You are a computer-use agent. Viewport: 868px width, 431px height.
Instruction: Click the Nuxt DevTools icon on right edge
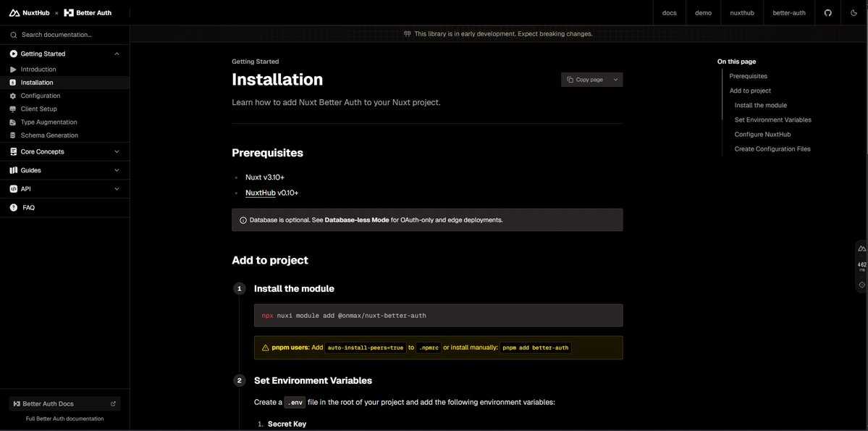pos(862,248)
